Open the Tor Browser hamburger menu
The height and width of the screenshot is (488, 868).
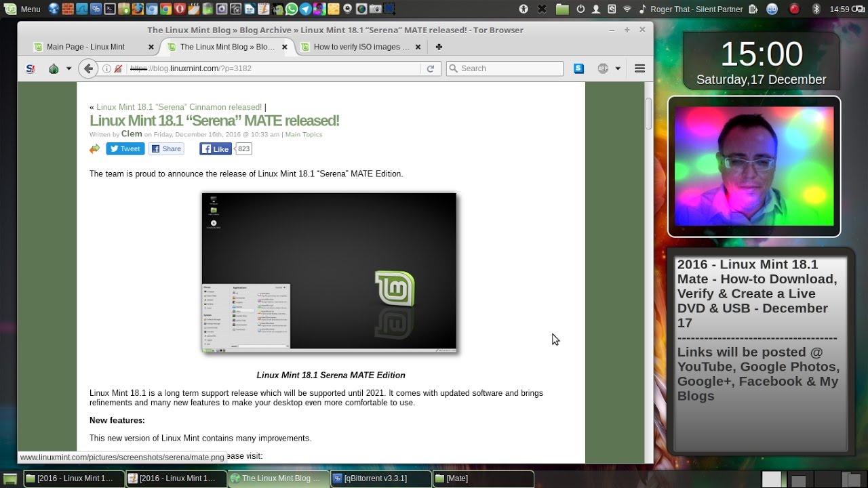(x=639, y=68)
